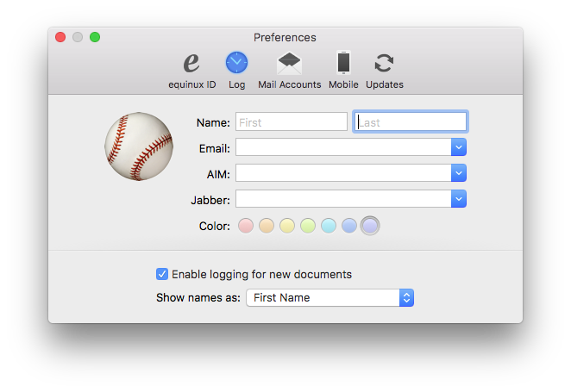Click the First name input field
Screen dimensions: 571x392
(292, 121)
